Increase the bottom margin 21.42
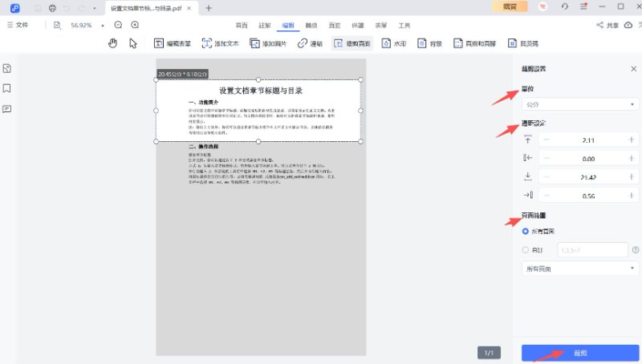Viewport: 642px width, 364px height. 631,176
